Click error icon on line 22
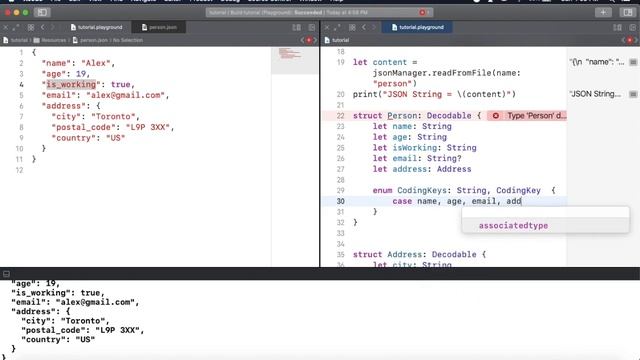This screenshot has width=640, height=360. (x=496, y=116)
